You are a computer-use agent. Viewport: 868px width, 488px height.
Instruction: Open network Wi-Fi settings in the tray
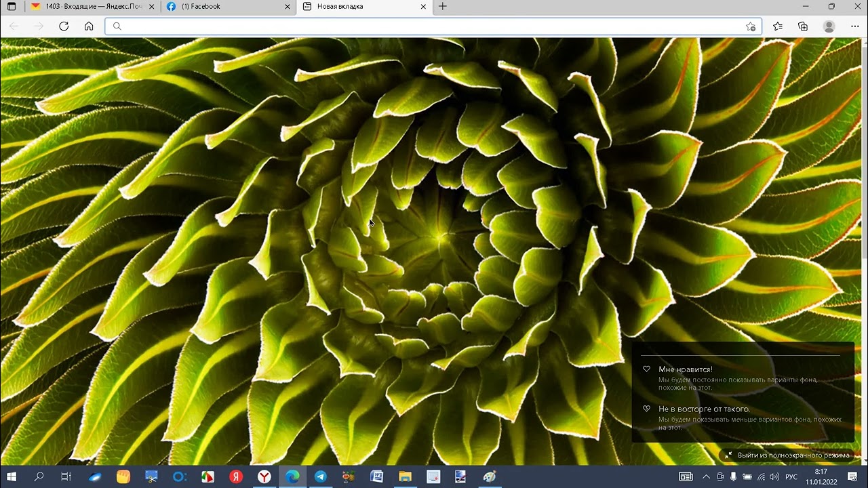point(762,477)
